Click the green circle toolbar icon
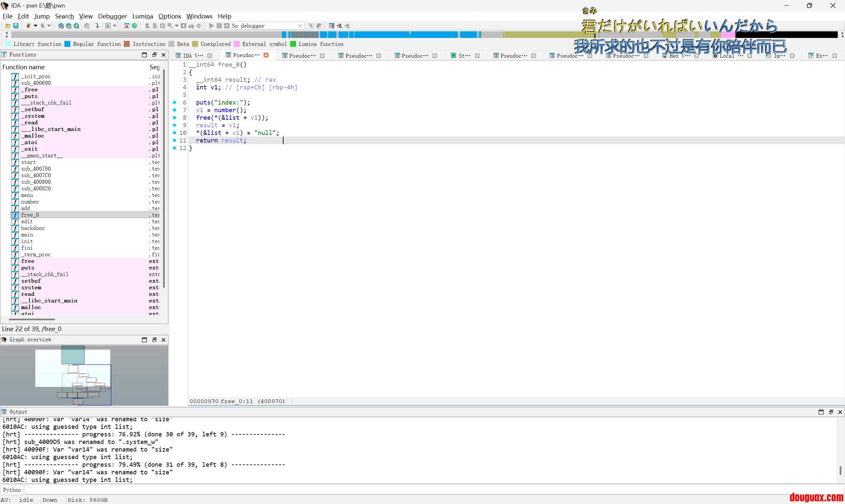The image size is (845, 504). pos(135,26)
